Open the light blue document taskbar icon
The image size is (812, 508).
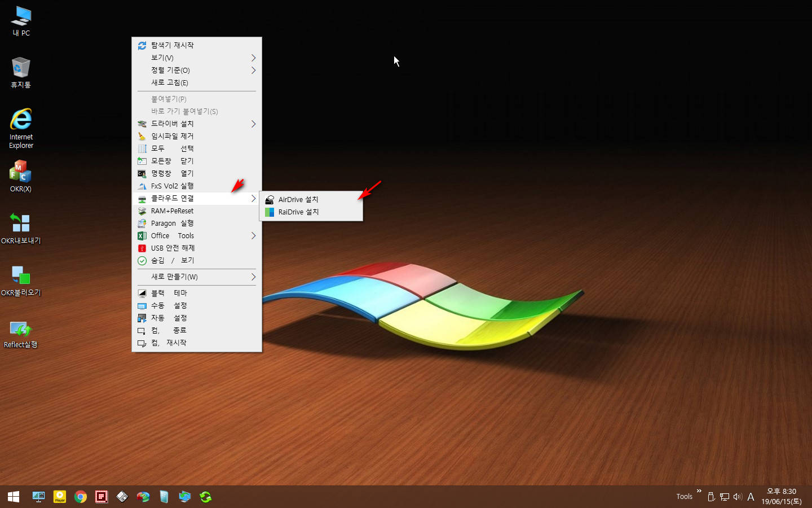164,497
